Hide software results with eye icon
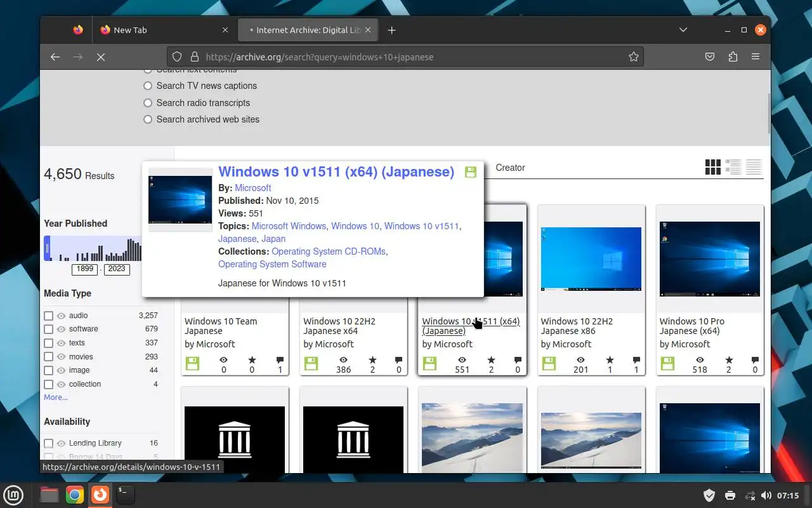This screenshot has height=508, width=812. tap(62, 329)
